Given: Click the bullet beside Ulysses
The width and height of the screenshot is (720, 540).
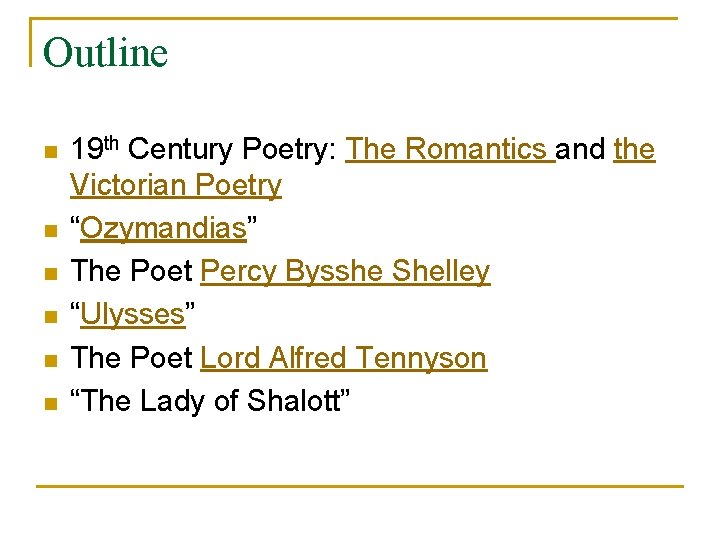Looking at the screenshot, I should (x=51, y=317).
